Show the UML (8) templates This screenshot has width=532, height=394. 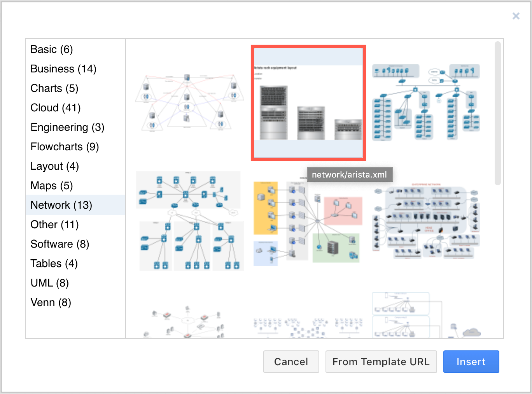[x=50, y=283]
